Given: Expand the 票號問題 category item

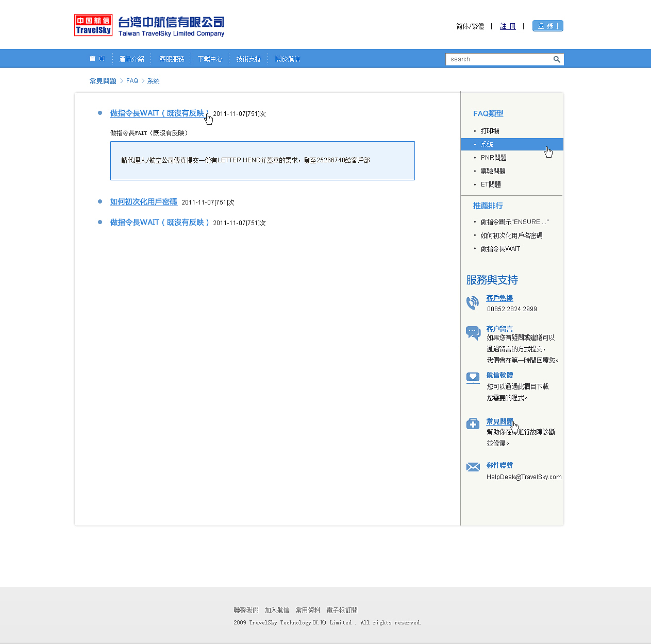Looking at the screenshot, I should pyautogui.click(x=493, y=171).
